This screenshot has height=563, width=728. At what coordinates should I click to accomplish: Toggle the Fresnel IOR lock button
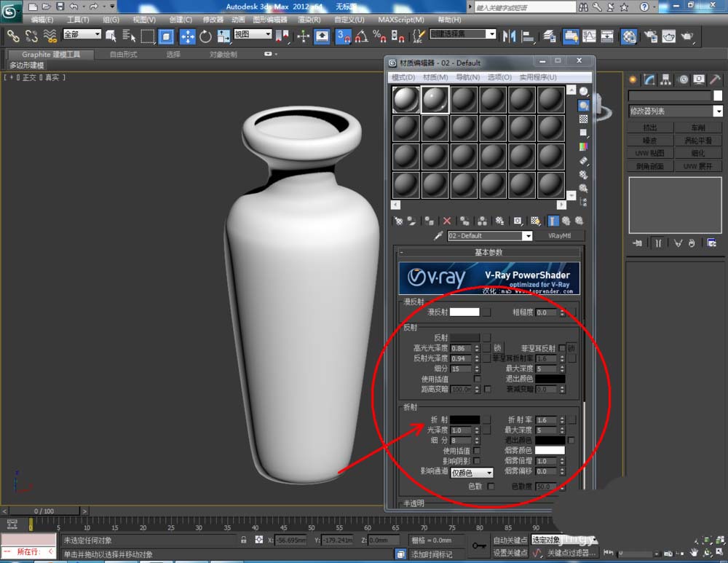click(571, 348)
